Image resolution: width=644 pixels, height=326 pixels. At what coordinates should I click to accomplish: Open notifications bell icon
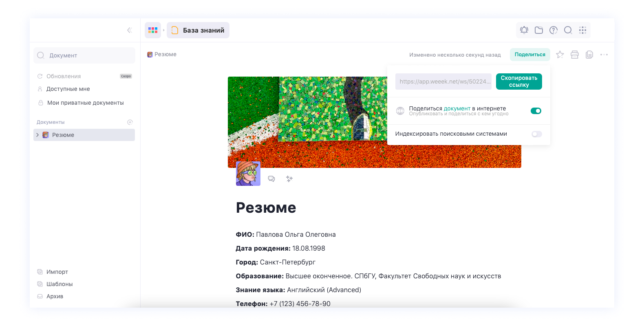pos(524,30)
